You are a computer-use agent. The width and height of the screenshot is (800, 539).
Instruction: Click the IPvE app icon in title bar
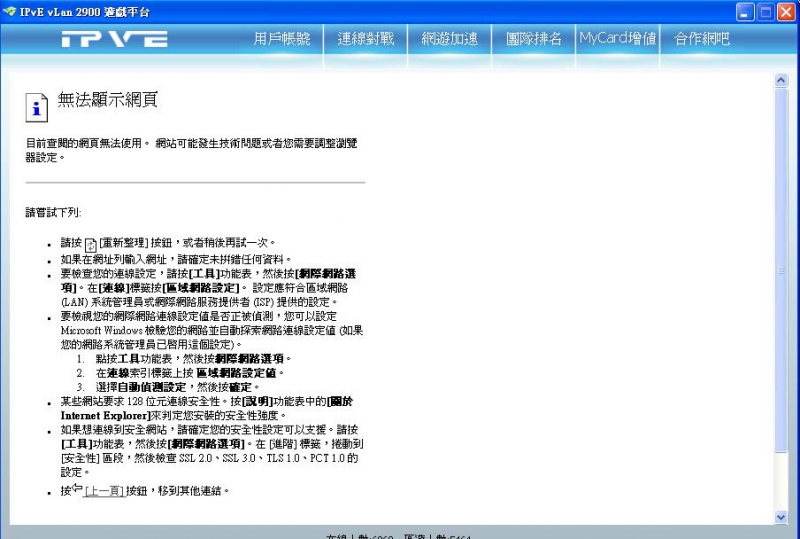coord(9,11)
